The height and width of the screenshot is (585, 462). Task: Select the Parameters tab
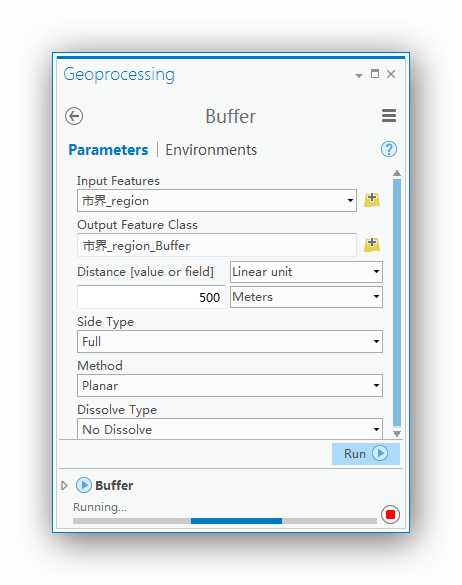pos(108,150)
